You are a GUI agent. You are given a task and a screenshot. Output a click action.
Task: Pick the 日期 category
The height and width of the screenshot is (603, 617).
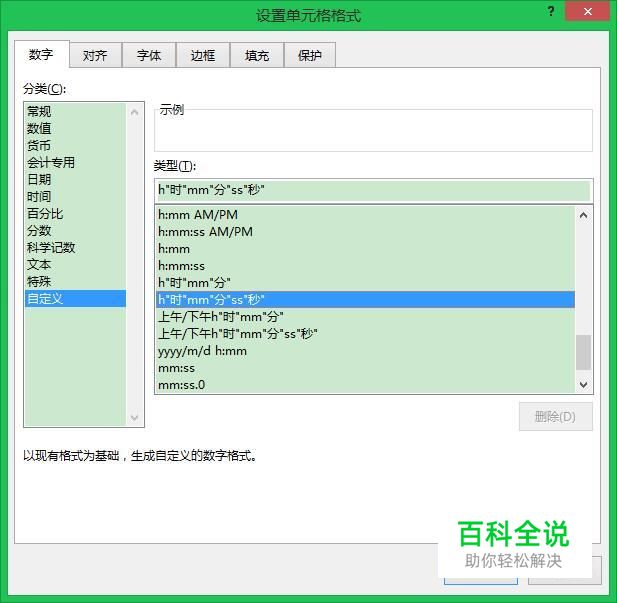[75, 179]
